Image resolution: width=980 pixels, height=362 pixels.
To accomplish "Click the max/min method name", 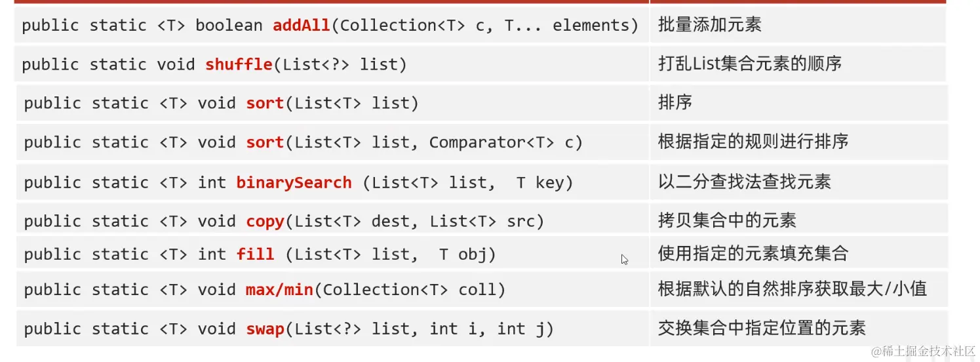I will pos(279,289).
